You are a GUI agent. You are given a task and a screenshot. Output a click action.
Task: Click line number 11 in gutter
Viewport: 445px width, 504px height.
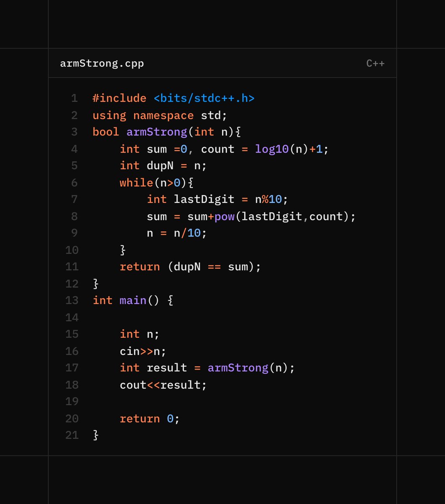72,267
